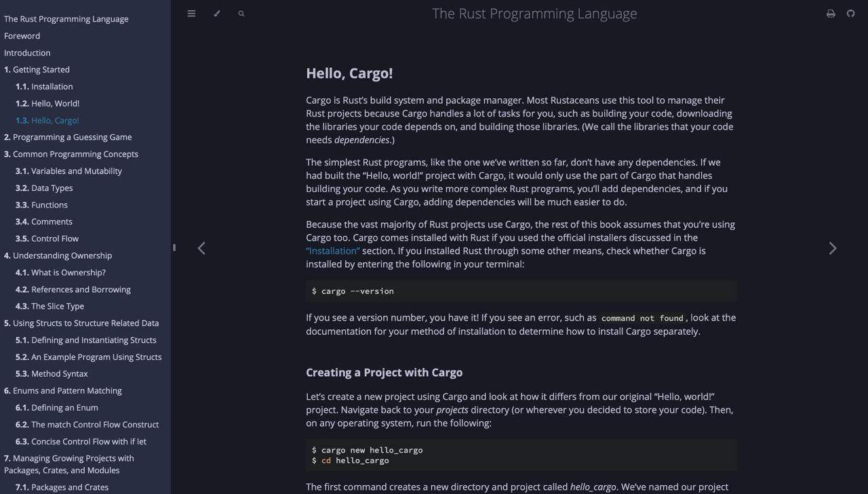Click the print book icon
The image size is (868, 494).
tap(831, 14)
